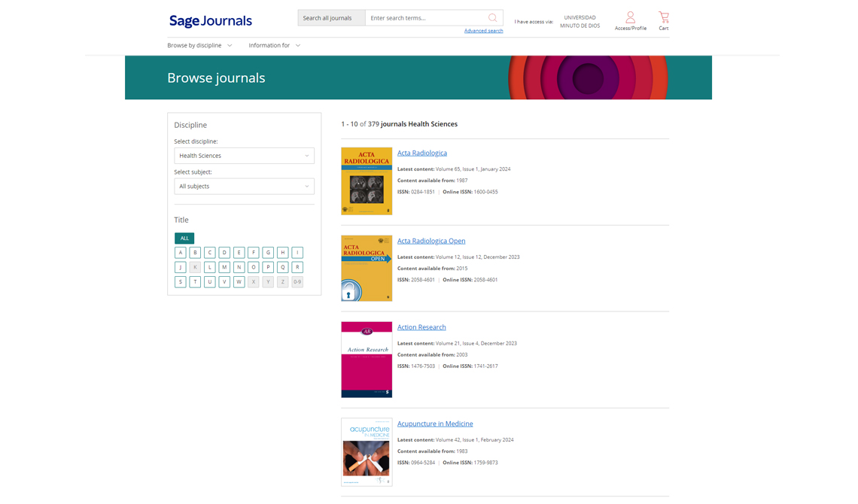Filter titles by letter T
Image resolution: width=858 pixels, height=504 pixels.
click(195, 282)
